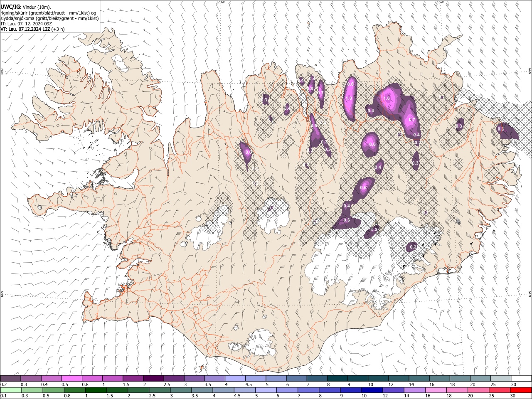Image resolution: width=532 pixels, height=399 pixels.
Task: Pick the teal snow swatch labeled 12
Action: (x=399, y=378)
